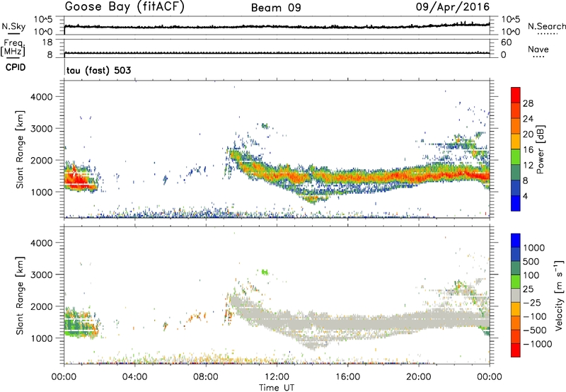Click the -25 tick on velocity colorbar
This screenshot has height=392, width=566.
pyautogui.click(x=532, y=303)
